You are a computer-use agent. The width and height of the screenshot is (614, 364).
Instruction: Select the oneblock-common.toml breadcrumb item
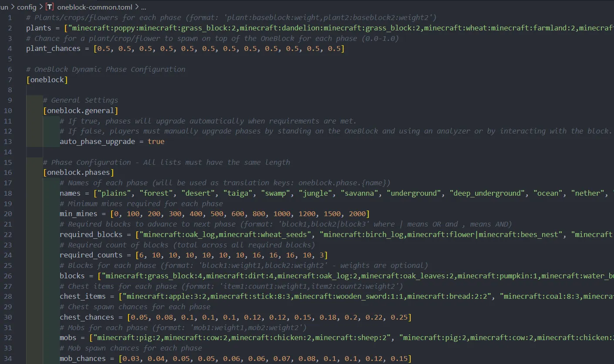(95, 7)
